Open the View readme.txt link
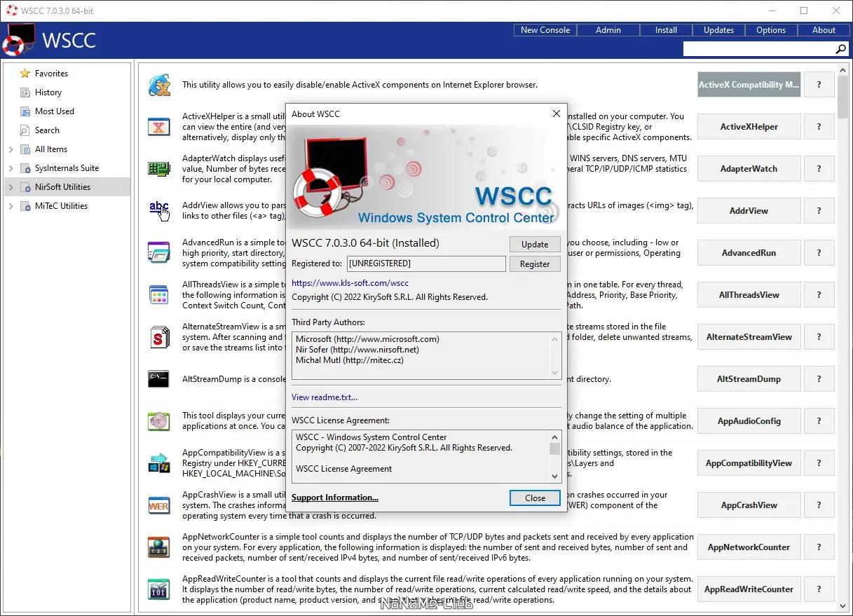This screenshot has width=853, height=616. tap(325, 397)
